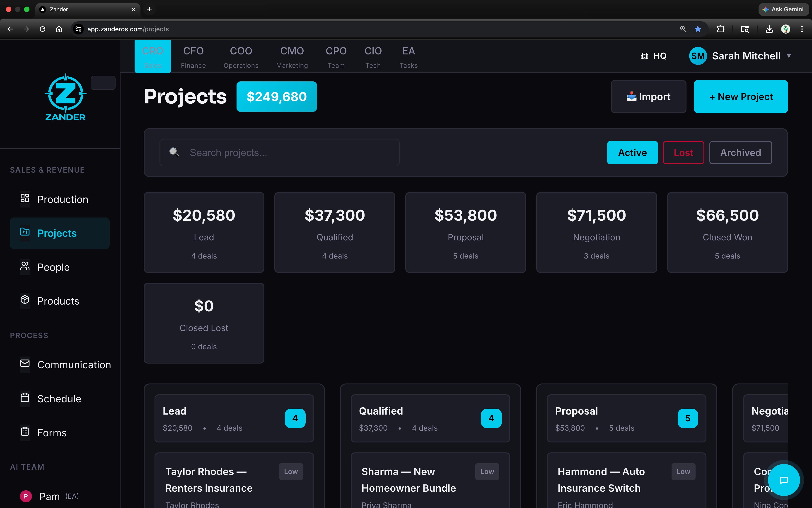Image resolution: width=812 pixels, height=508 pixels.
Task: Click the browser back arrow
Action: coord(10,29)
